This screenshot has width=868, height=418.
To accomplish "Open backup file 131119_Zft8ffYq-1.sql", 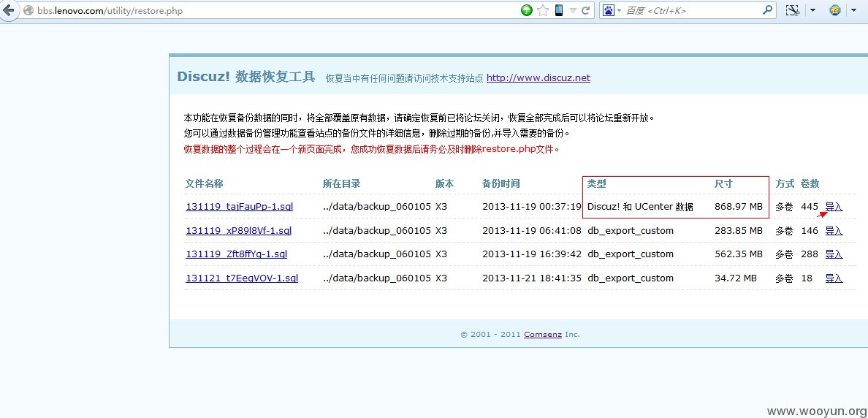I will click(237, 254).
